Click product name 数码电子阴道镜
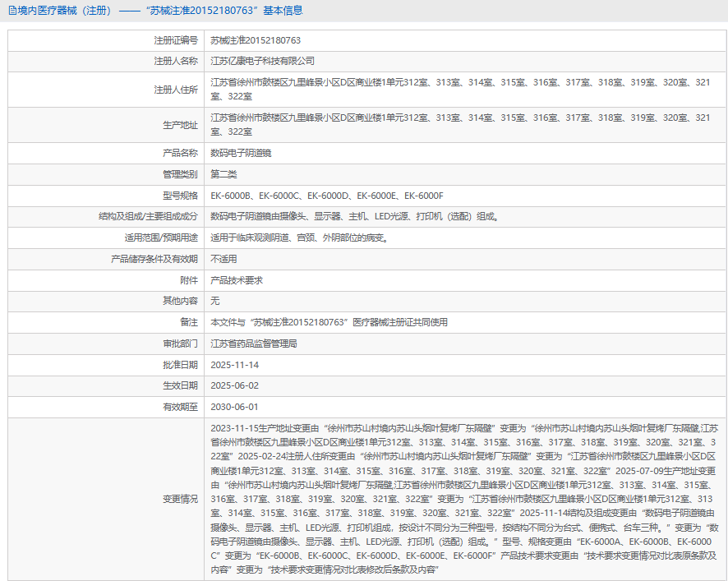Image resolution: width=728 pixels, height=581 pixels. point(241,153)
